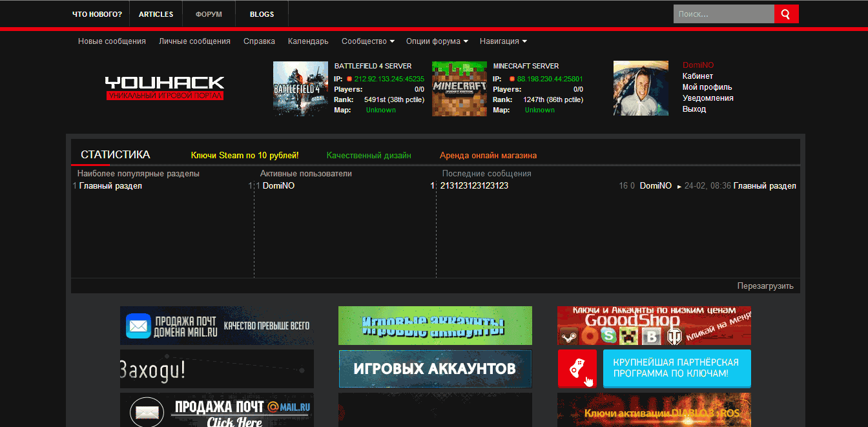This screenshot has width=868, height=427.
Task: Open the BLOGS section
Action: coord(262,14)
